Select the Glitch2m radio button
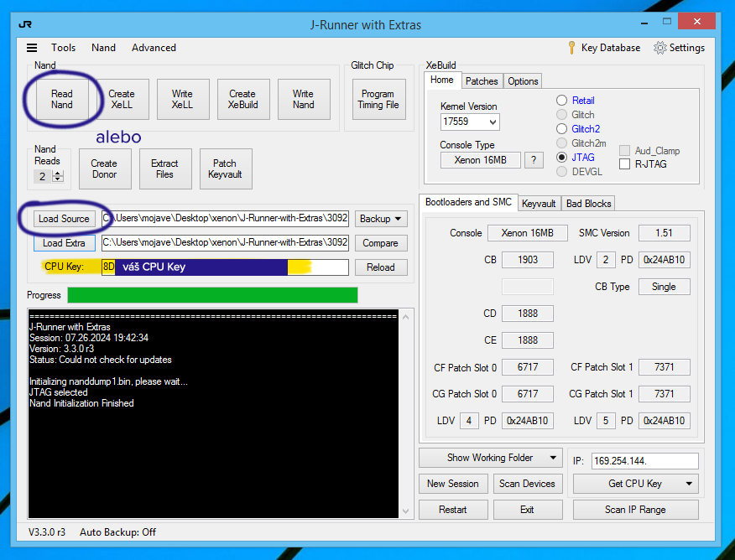The width and height of the screenshot is (735, 560). coord(561,143)
